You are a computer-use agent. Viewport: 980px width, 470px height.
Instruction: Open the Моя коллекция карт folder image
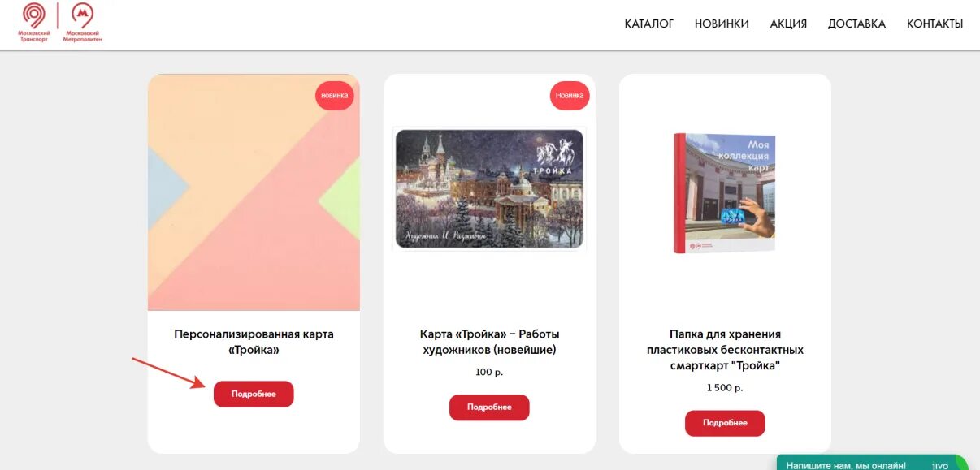(725, 193)
